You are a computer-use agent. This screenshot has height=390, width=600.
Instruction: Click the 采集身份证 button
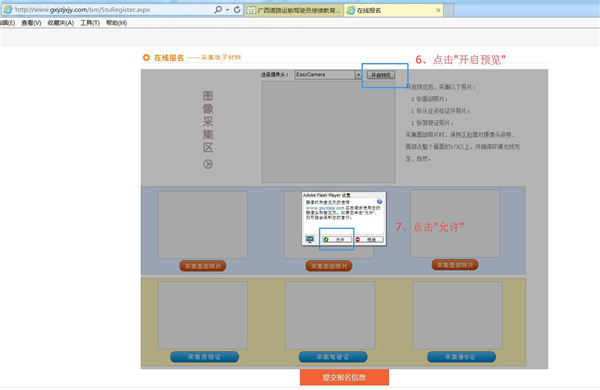[x=461, y=357]
